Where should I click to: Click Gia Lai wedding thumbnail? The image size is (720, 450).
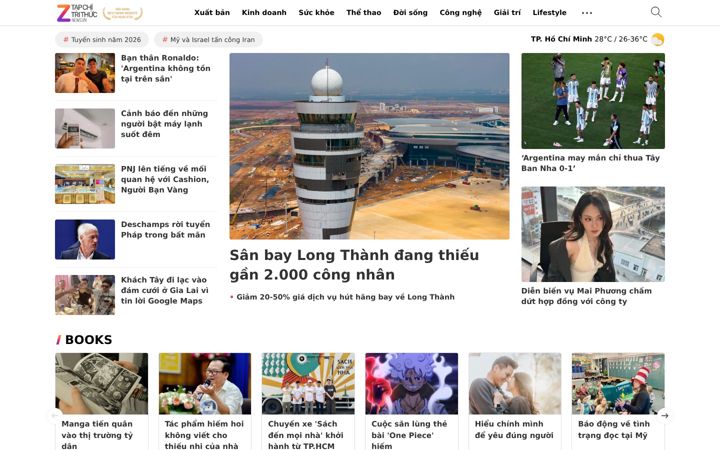85,295
